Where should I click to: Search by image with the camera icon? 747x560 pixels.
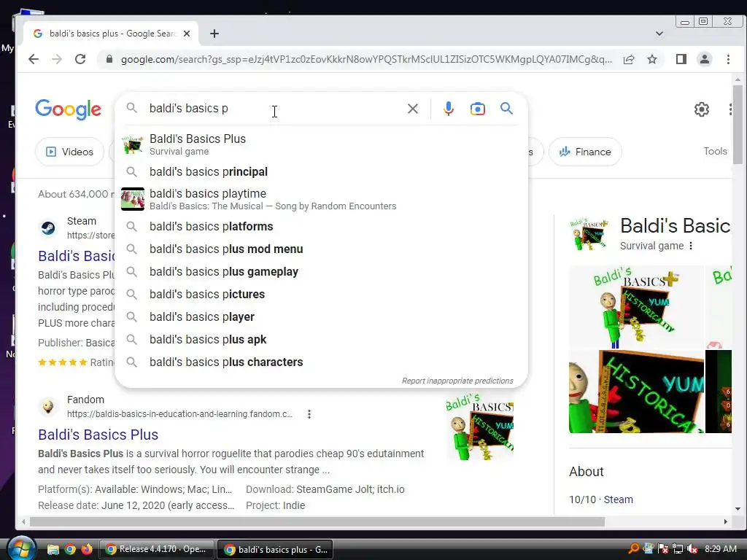[x=477, y=109]
